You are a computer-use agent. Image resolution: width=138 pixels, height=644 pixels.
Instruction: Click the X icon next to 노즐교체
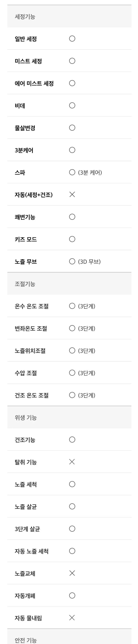tap(72, 573)
